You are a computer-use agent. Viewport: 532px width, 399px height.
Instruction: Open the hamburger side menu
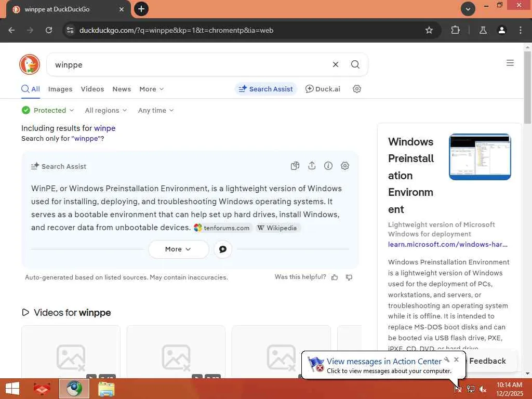[x=510, y=63]
